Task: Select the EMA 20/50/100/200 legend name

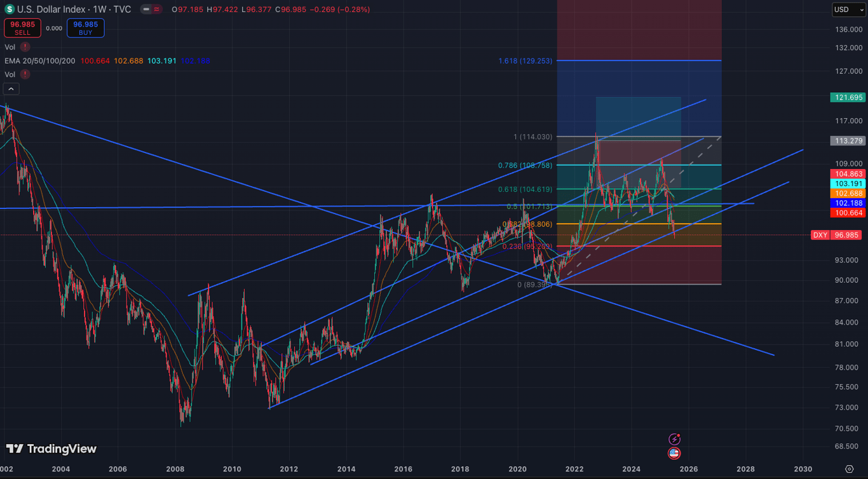Action: [x=39, y=61]
